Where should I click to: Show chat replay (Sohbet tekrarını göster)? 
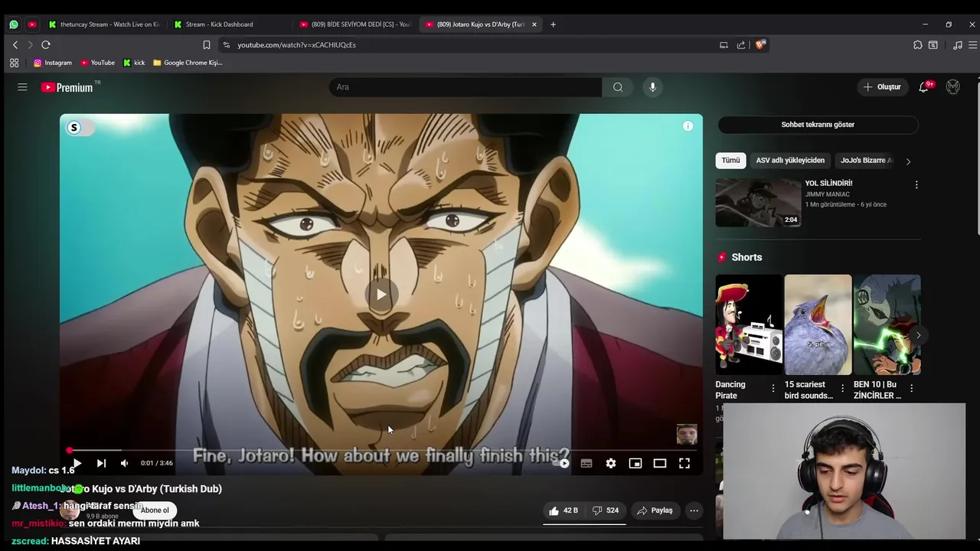coord(818,125)
